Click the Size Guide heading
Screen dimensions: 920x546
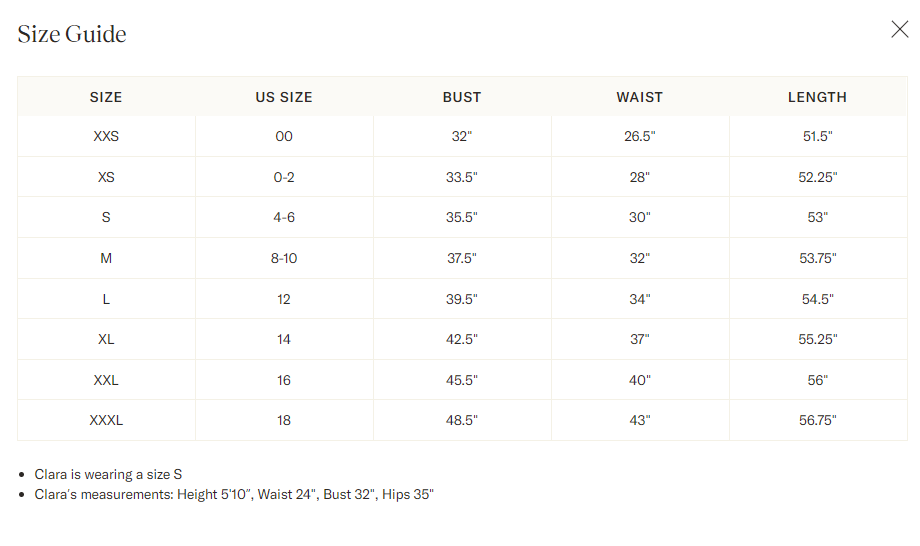pyautogui.click(x=72, y=34)
